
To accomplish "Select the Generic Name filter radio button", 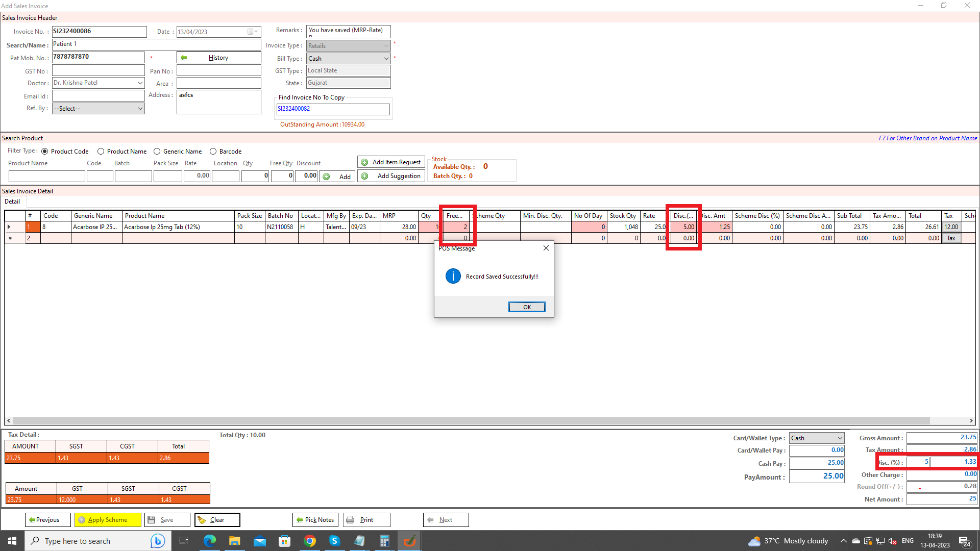I will pos(157,152).
